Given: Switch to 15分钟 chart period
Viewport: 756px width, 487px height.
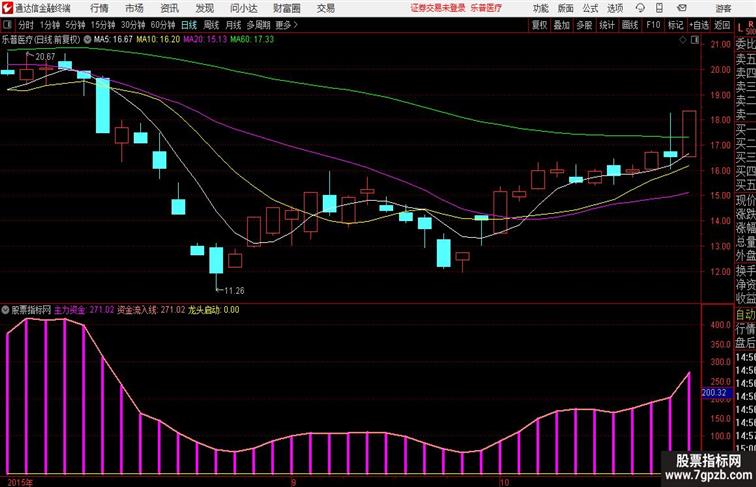Looking at the screenshot, I should tap(103, 25).
